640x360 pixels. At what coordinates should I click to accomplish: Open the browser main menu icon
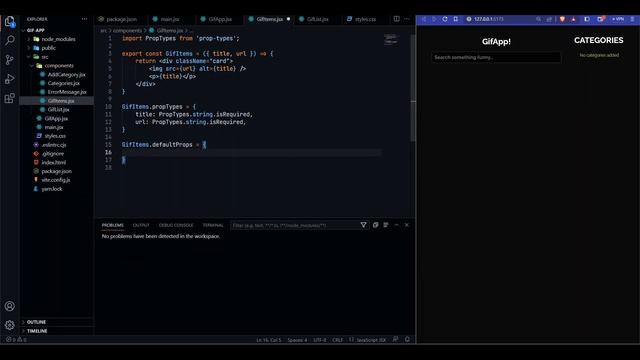632,19
